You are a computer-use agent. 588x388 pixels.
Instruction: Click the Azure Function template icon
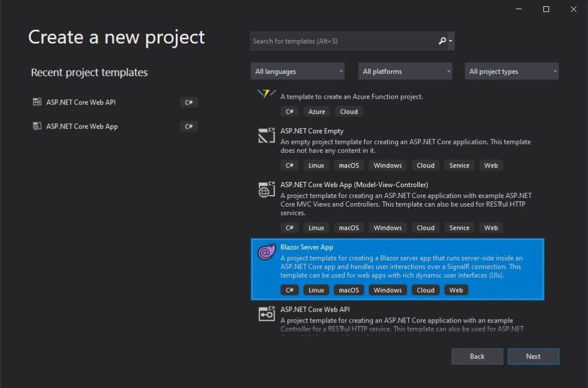[x=266, y=94]
